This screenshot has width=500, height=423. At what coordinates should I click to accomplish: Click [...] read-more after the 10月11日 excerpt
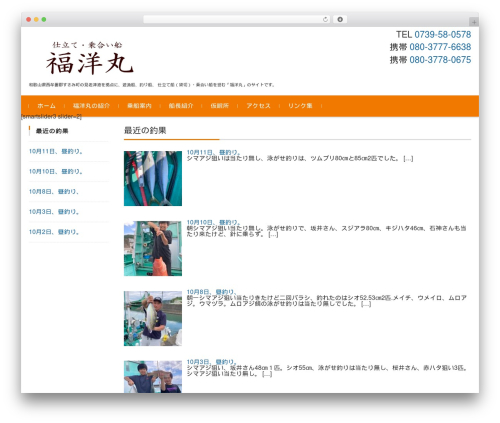click(408, 158)
